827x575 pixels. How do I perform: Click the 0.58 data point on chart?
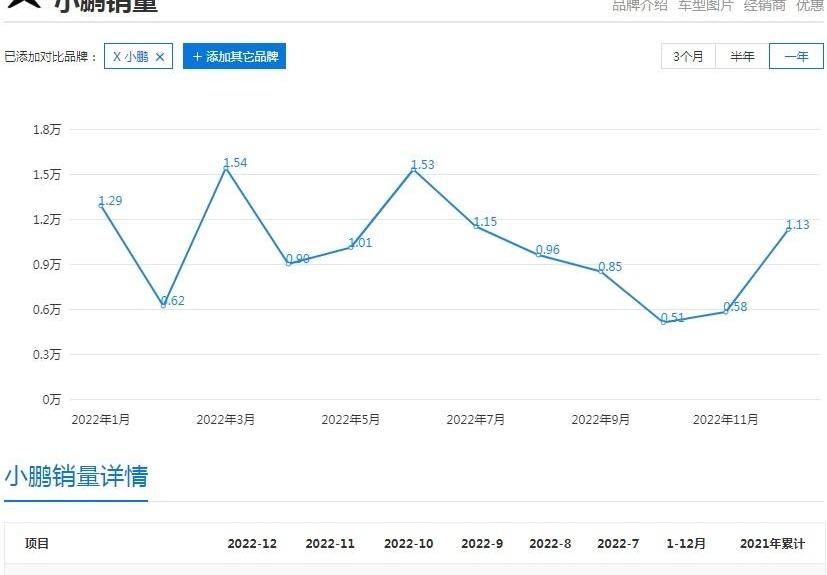point(726,312)
